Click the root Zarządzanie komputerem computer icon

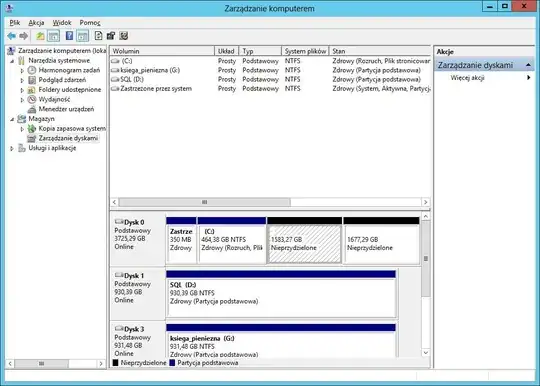click(11, 51)
